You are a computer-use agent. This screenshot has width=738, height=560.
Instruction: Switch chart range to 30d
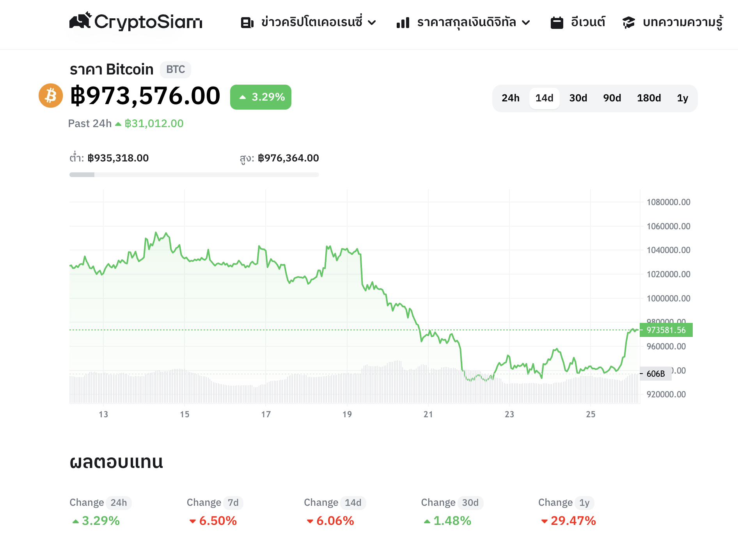[578, 98]
